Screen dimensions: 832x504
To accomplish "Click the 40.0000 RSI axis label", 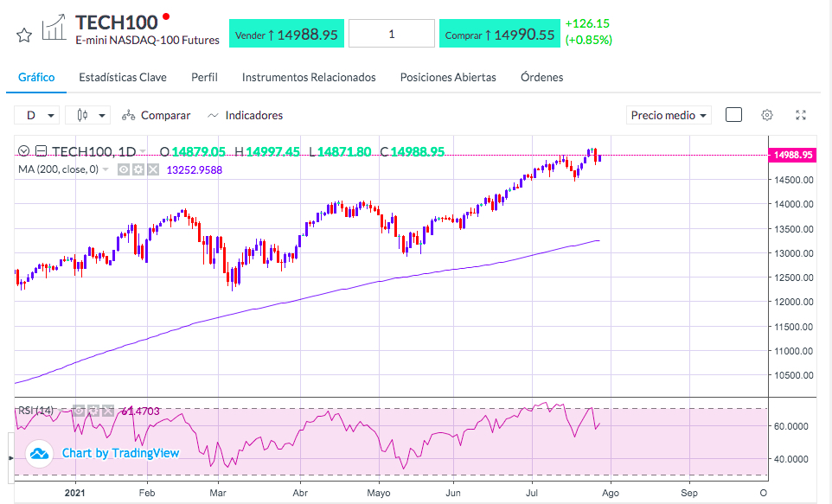I will pyautogui.click(x=791, y=459).
